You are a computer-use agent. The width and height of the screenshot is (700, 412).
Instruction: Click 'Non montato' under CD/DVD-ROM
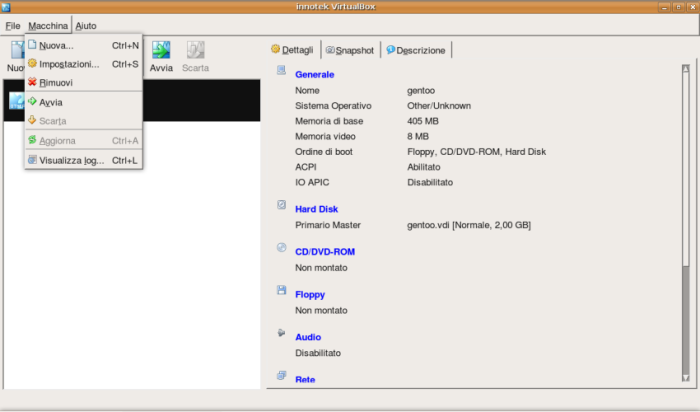[321, 268]
